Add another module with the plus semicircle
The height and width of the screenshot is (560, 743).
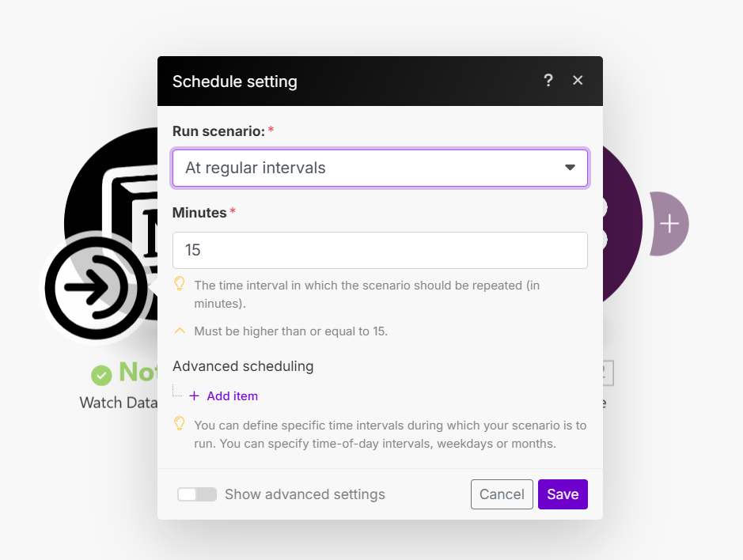coord(669,224)
